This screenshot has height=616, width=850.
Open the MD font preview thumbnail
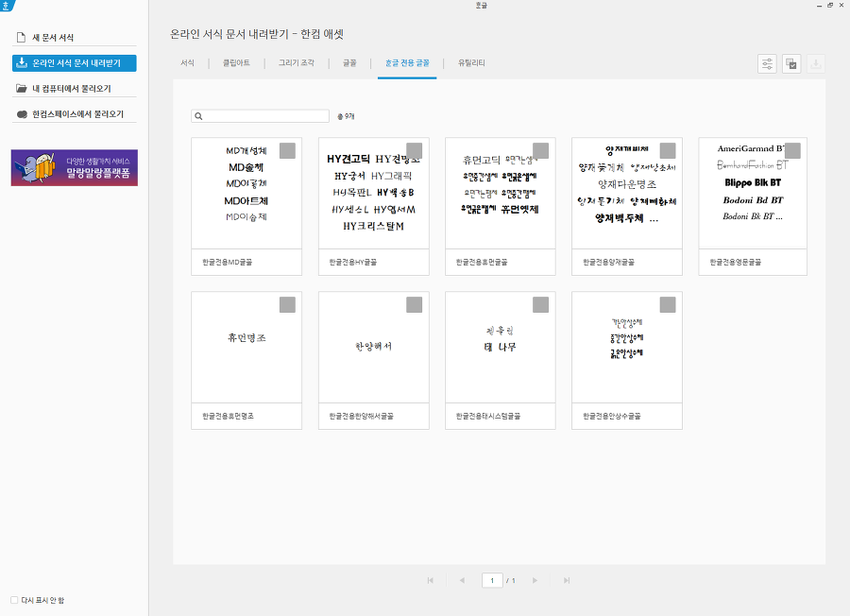(246, 194)
